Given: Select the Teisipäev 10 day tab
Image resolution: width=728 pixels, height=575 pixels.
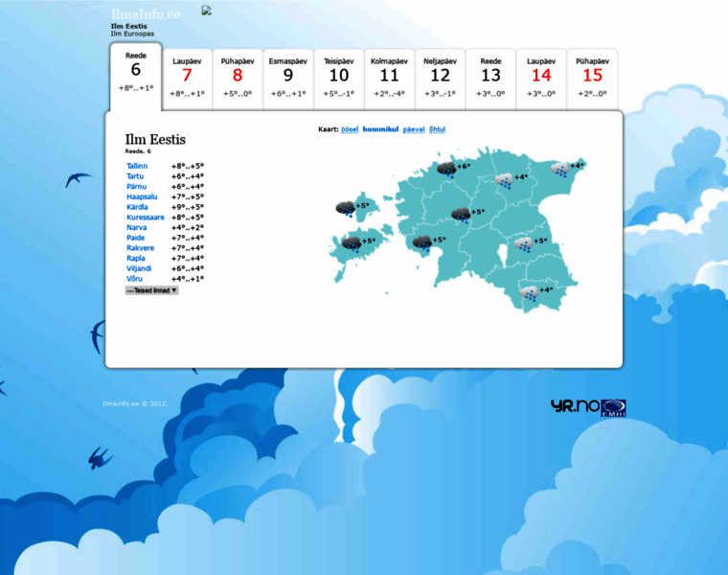Looking at the screenshot, I should click(339, 80).
